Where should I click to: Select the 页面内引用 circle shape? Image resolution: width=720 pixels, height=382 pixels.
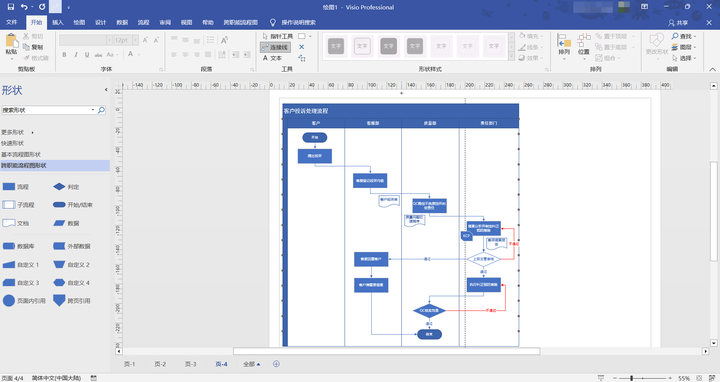coord(24,301)
